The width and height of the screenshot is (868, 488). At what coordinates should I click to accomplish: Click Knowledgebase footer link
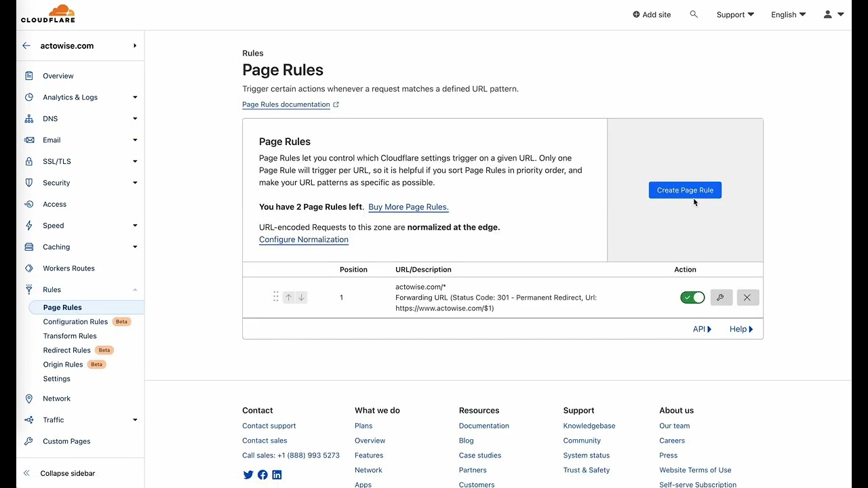click(x=589, y=426)
